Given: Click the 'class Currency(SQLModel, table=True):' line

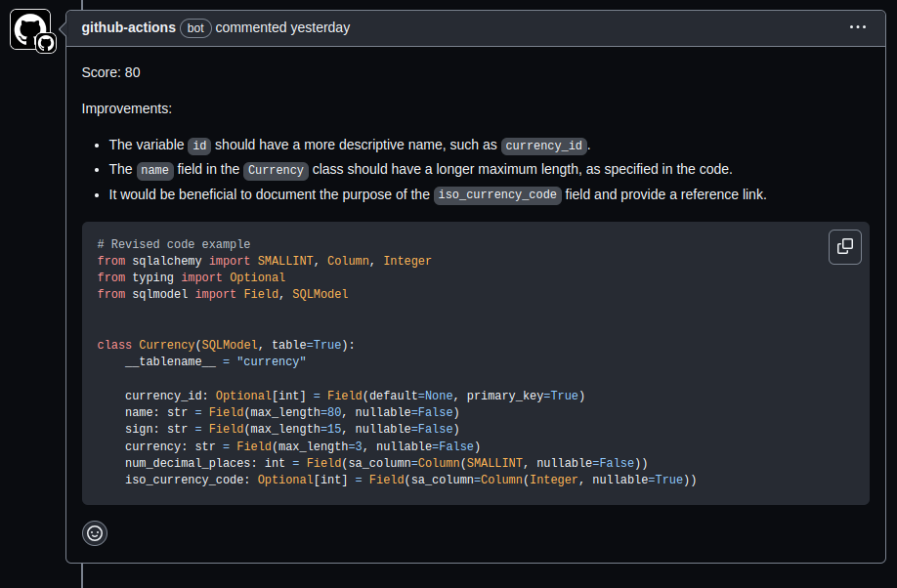Looking at the screenshot, I should (226, 345).
